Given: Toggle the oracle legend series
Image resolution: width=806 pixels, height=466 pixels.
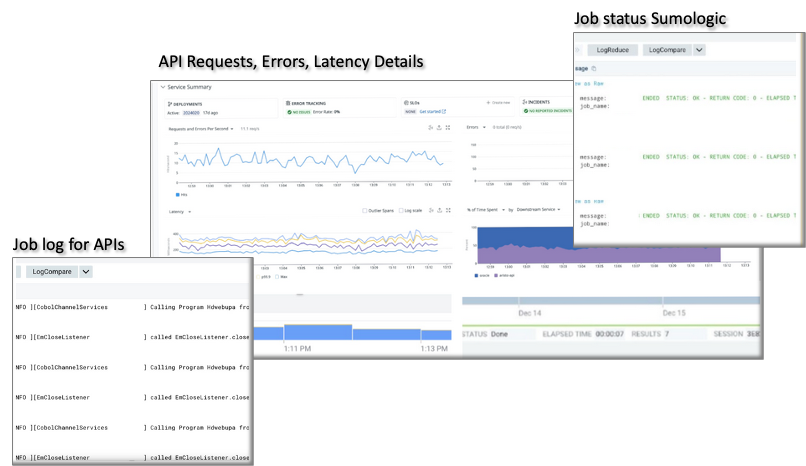Looking at the screenshot, I should [x=482, y=275].
